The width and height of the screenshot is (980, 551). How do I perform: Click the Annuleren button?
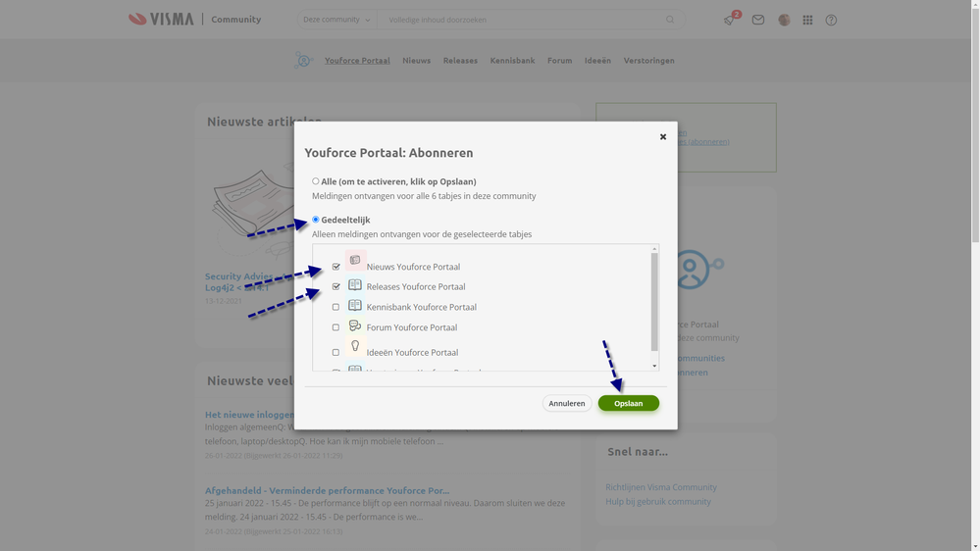[x=567, y=403]
